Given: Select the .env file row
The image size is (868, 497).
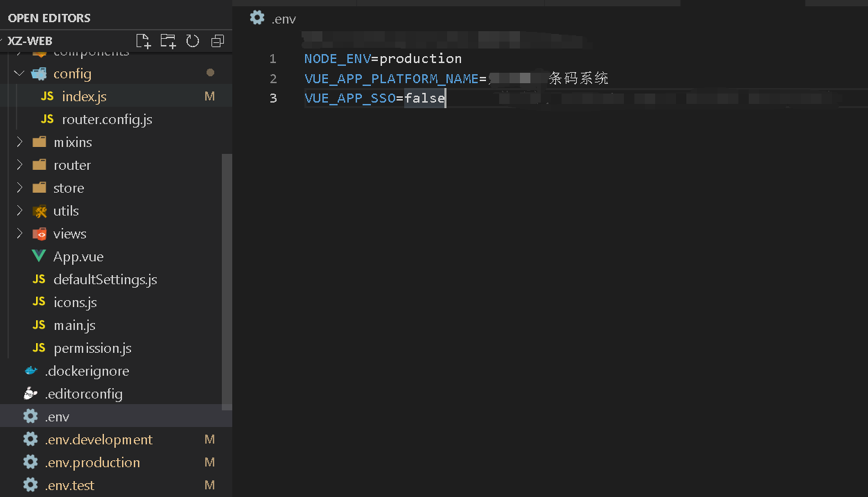Looking at the screenshot, I should click(x=116, y=416).
